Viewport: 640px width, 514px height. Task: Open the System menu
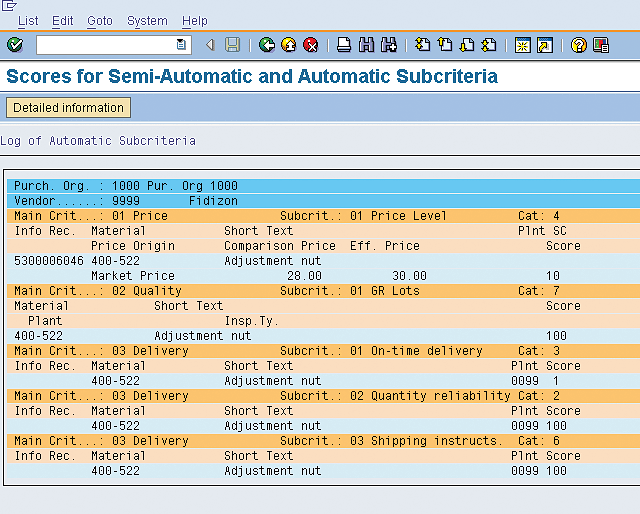pyautogui.click(x=147, y=20)
